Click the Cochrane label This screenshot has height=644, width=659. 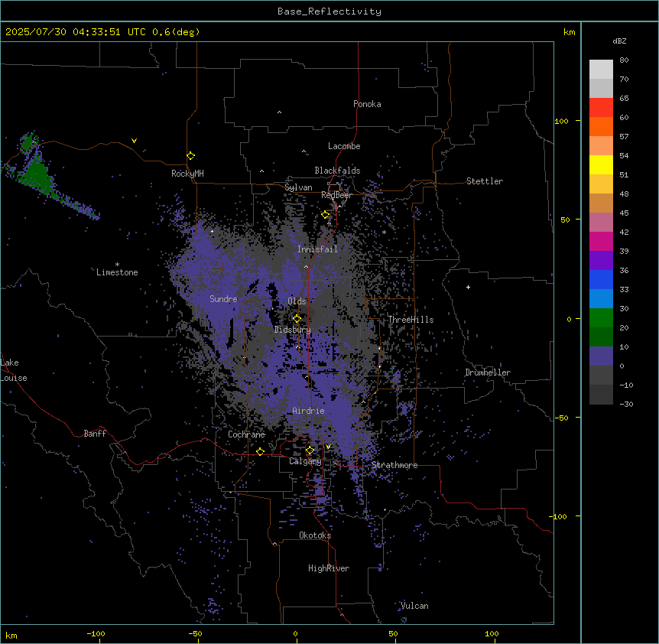point(246,434)
